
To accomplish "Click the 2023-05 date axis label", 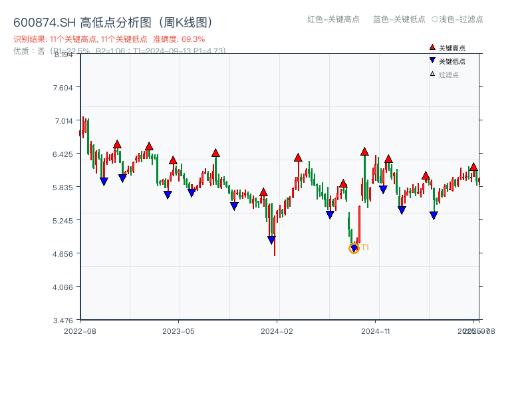I will [x=178, y=331].
